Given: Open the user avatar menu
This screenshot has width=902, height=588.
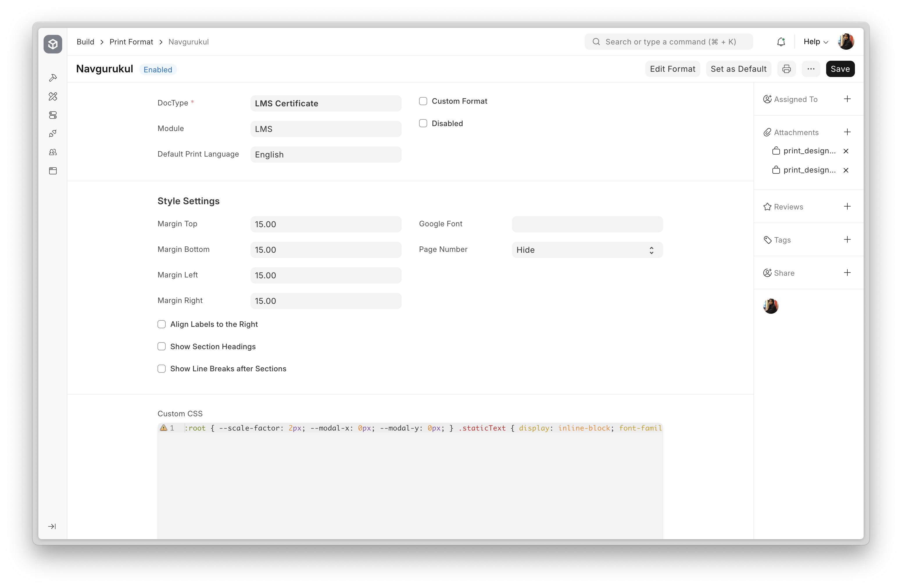Looking at the screenshot, I should 846,42.
